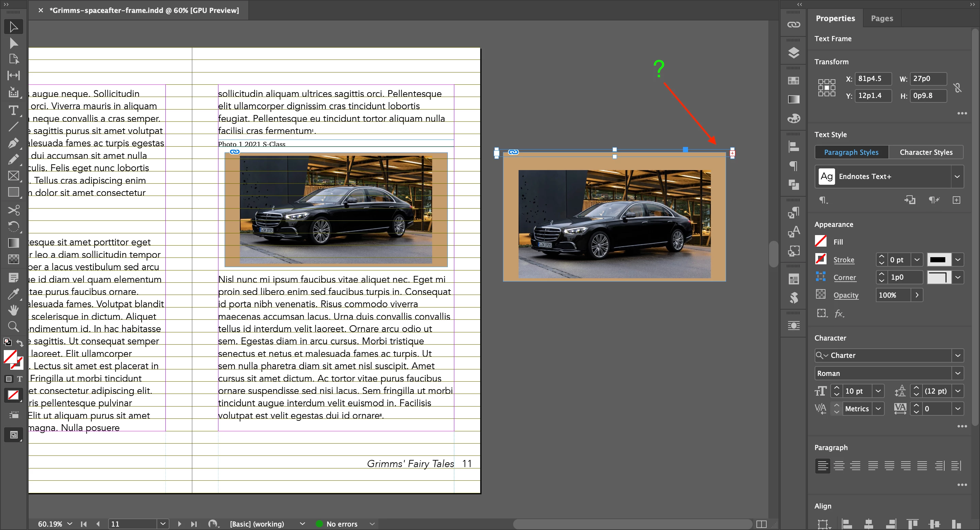Open the Layers panel icon
980x530 pixels.
click(x=793, y=52)
